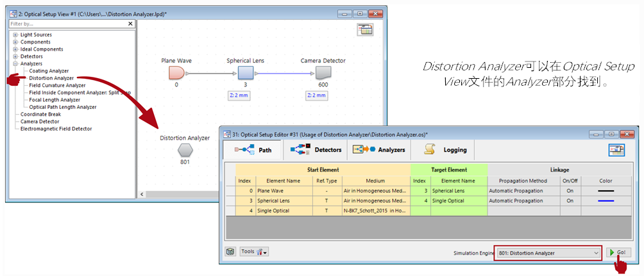Click the Optical Setup View window icon

point(12,13)
